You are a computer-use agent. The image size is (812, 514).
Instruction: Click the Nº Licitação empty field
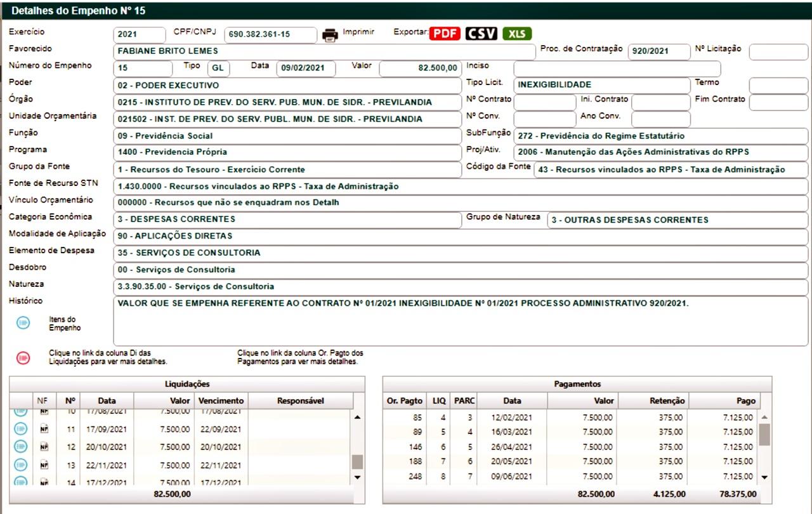pyautogui.click(x=778, y=51)
